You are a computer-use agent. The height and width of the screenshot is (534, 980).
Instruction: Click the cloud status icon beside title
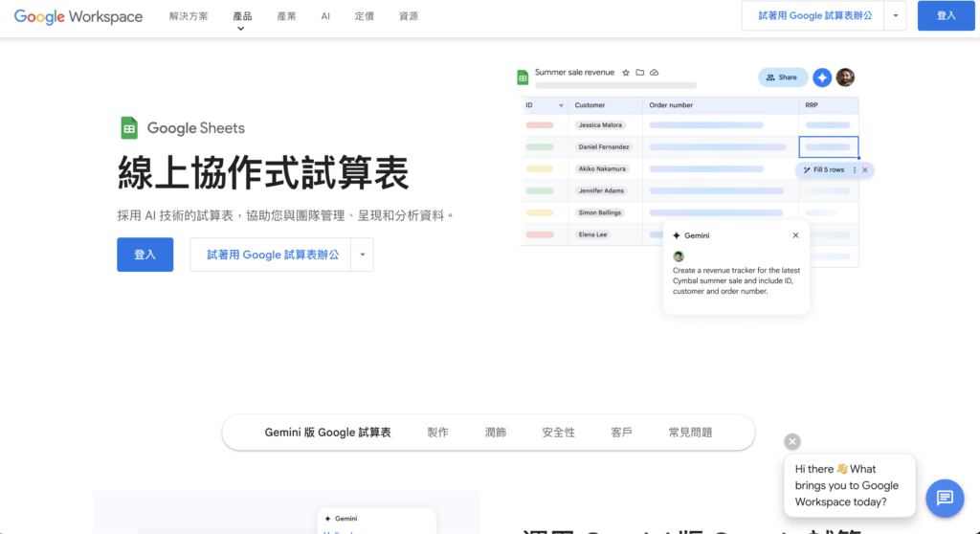click(655, 73)
